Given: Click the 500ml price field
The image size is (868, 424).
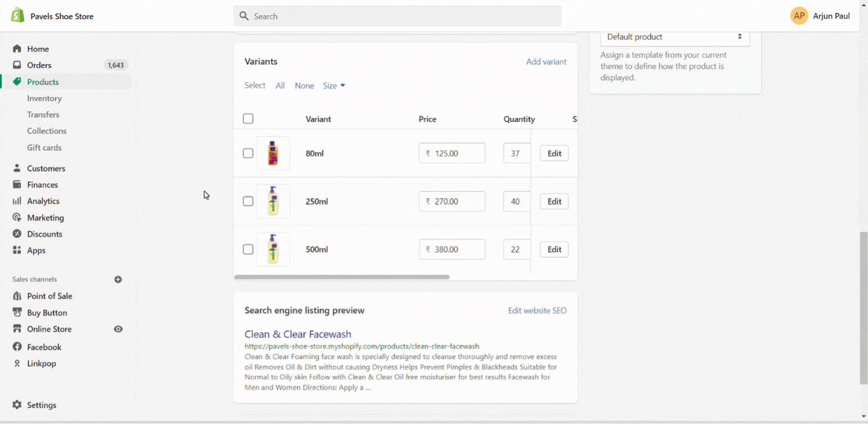Looking at the screenshot, I should pyautogui.click(x=452, y=249).
